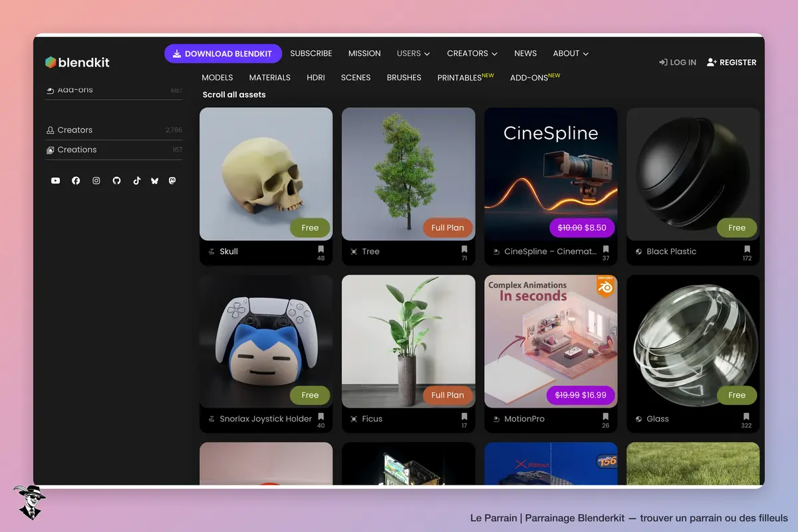798x532 pixels.
Task: Open the Snorlax Joystick Holder thumbnail
Action: pyautogui.click(x=266, y=341)
